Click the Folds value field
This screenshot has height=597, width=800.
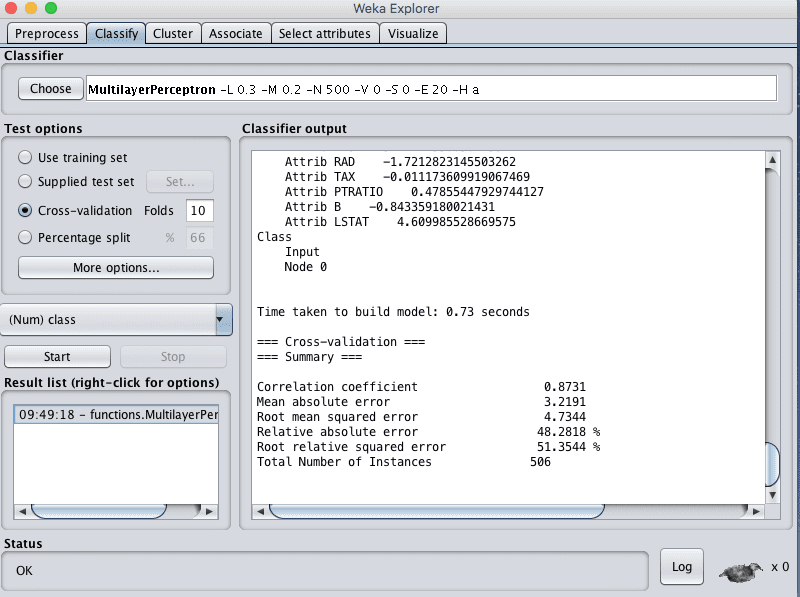(199, 211)
